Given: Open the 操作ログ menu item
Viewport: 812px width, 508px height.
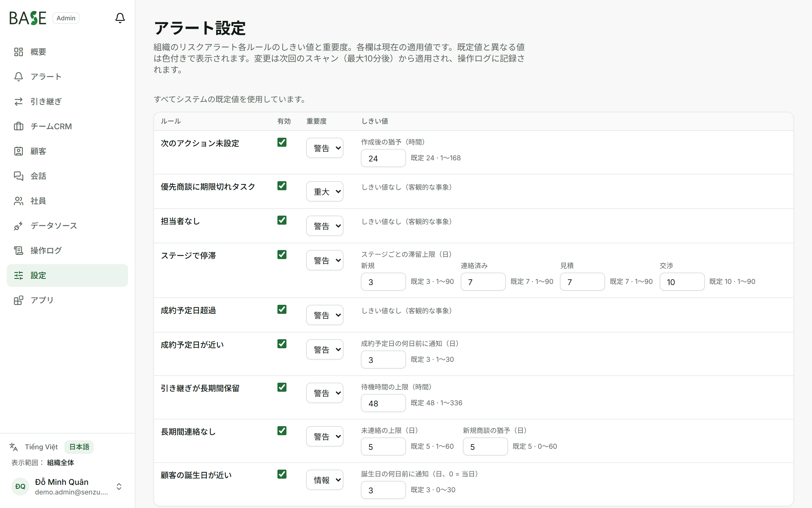Looking at the screenshot, I should pyautogui.click(x=67, y=251).
